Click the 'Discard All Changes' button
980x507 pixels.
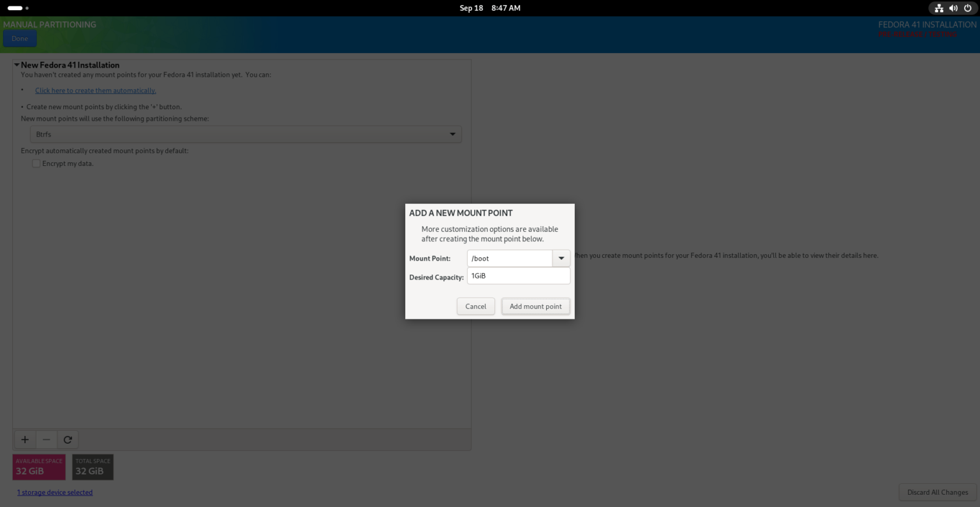(937, 492)
